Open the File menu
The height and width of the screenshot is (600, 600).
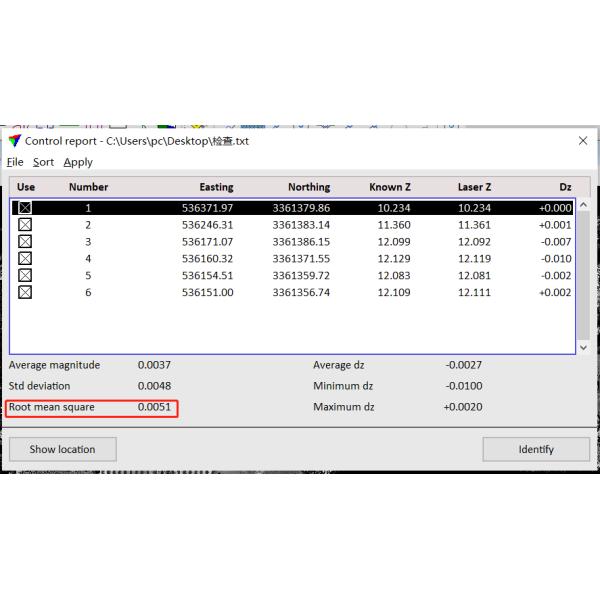[x=15, y=162]
